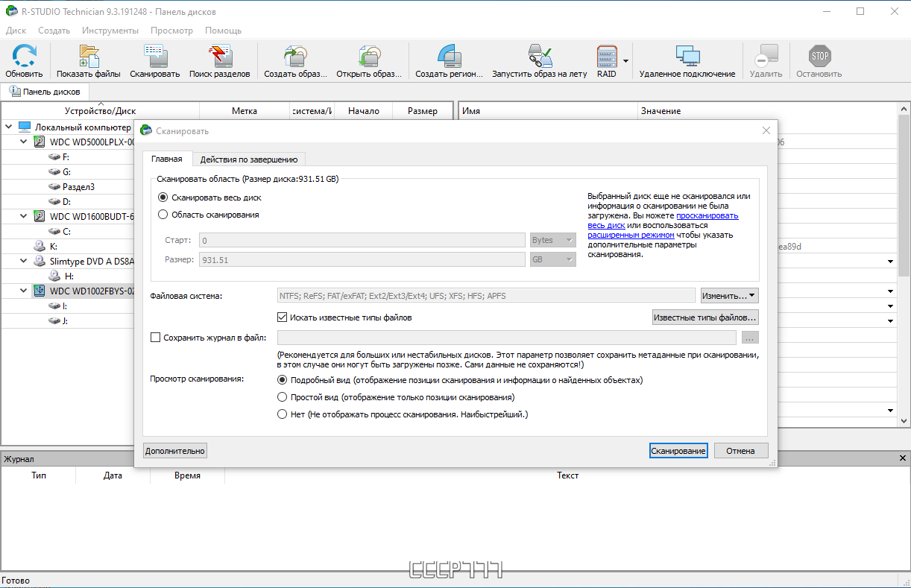
Task: Collapse the Slimtype DVD tree node
Action: 24,261
